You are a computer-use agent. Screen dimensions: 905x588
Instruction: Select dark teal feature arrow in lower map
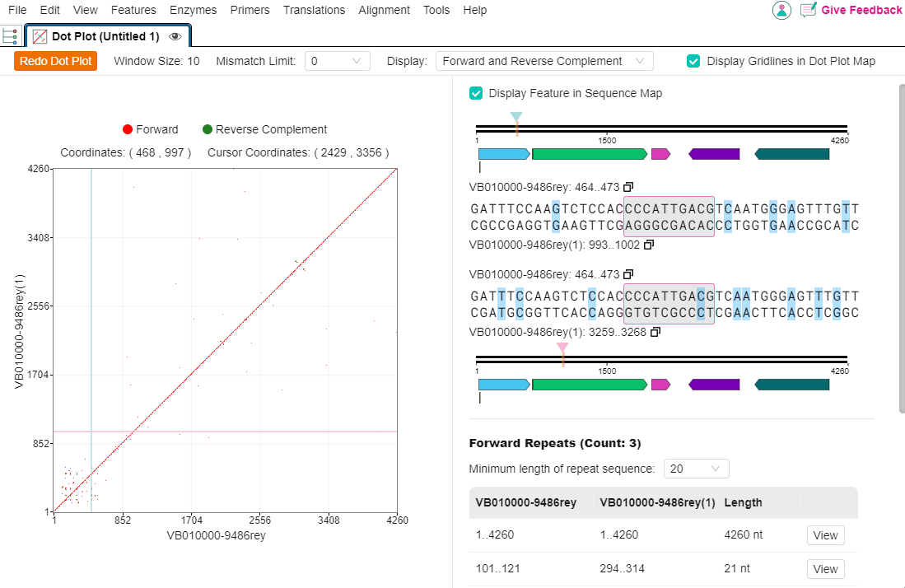(792, 385)
